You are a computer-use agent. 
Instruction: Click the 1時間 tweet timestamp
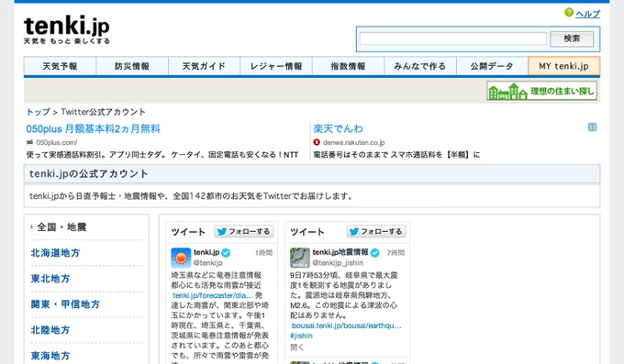pos(263,253)
